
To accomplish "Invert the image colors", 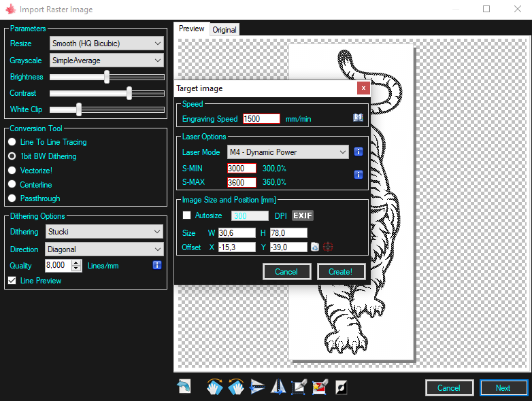I will [x=341, y=387].
